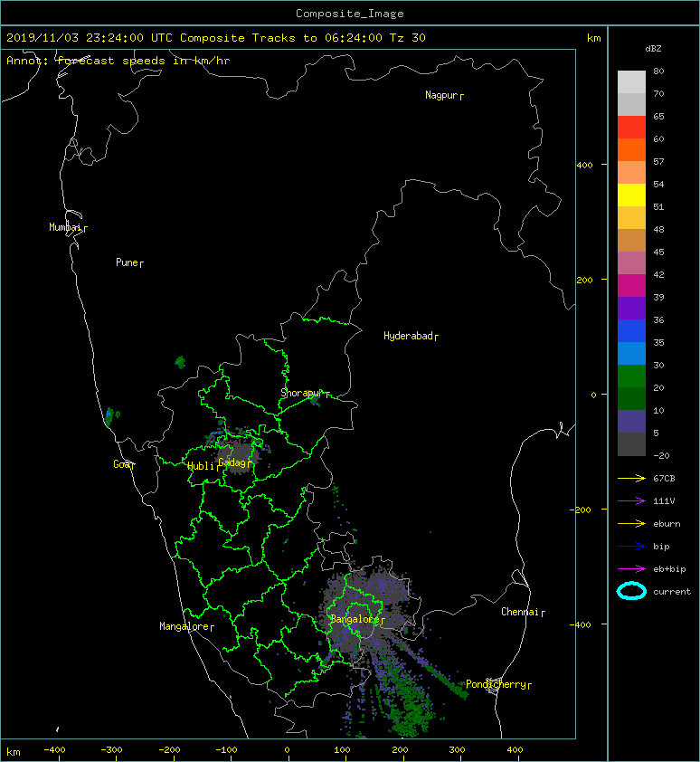700x762 pixels.
Task: Click the lightest gray swatch atop dBZ scale
Action: [x=631, y=81]
